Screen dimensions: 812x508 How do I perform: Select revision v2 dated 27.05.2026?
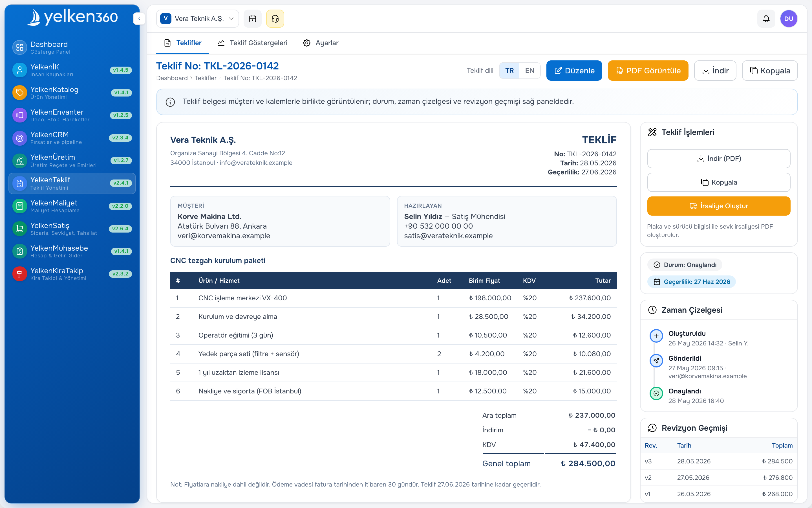(718, 478)
